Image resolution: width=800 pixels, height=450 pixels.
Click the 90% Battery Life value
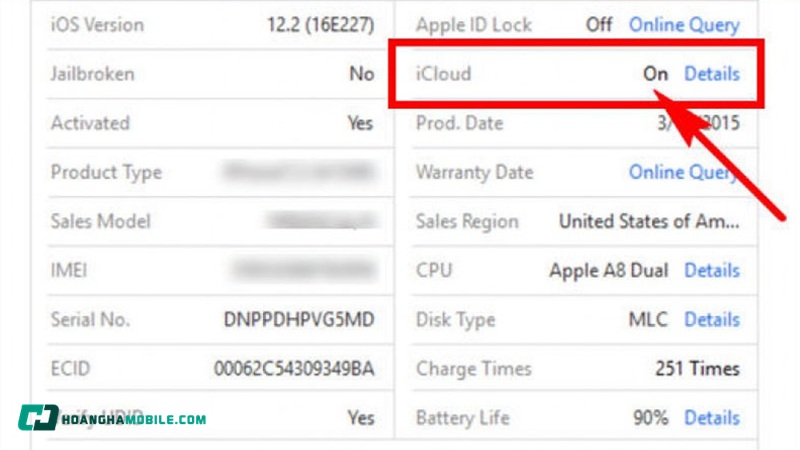[651, 418]
